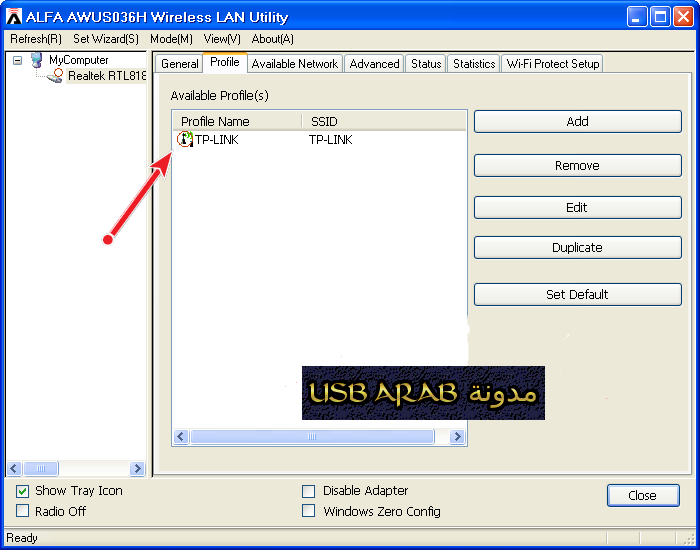This screenshot has width=700, height=550.
Task: Select the TP-LINK profile name entry
Action: [217, 140]
